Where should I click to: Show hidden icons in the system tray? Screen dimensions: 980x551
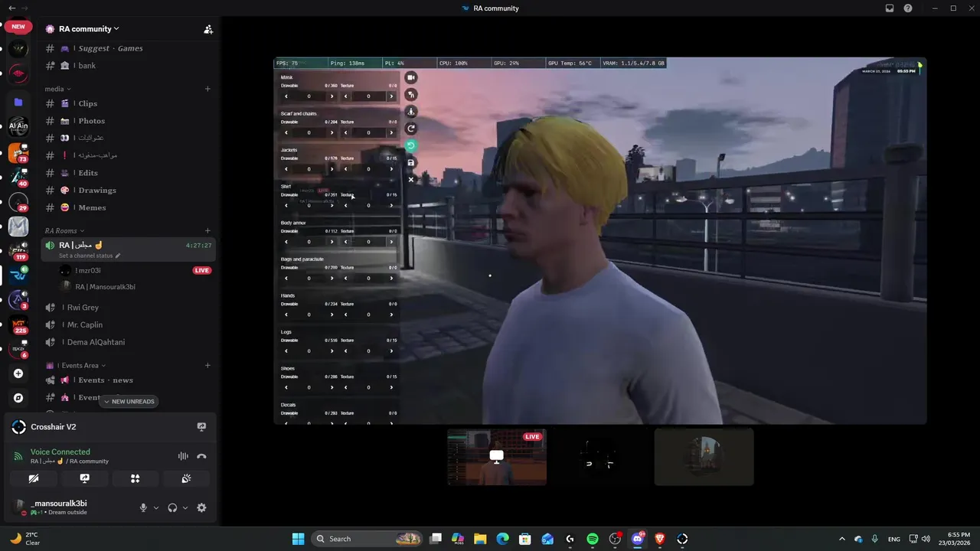pyautogui.click(x=842, y=539)
